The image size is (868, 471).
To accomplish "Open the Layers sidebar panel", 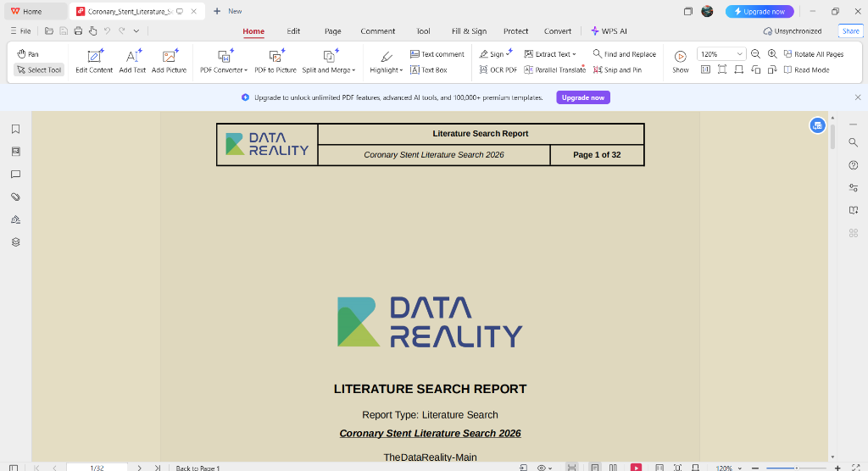I will coord(15,242).
